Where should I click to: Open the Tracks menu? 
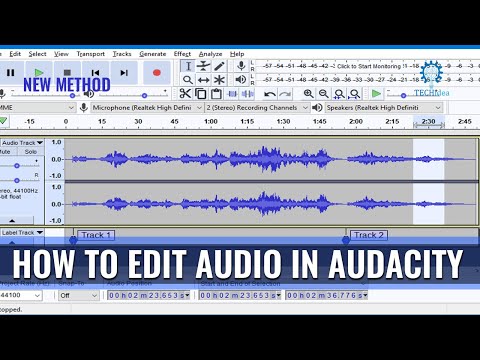pos(122,54)
